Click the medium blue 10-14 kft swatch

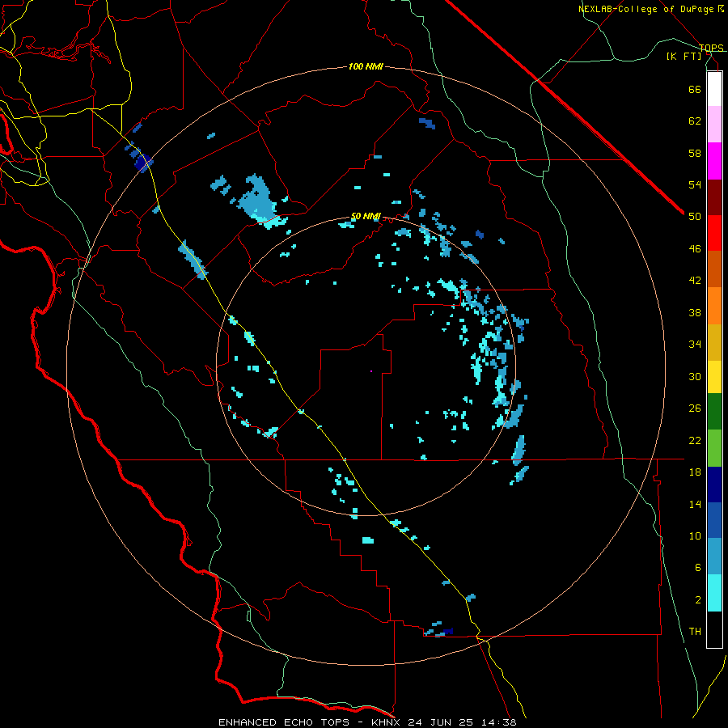pos(714,520)
